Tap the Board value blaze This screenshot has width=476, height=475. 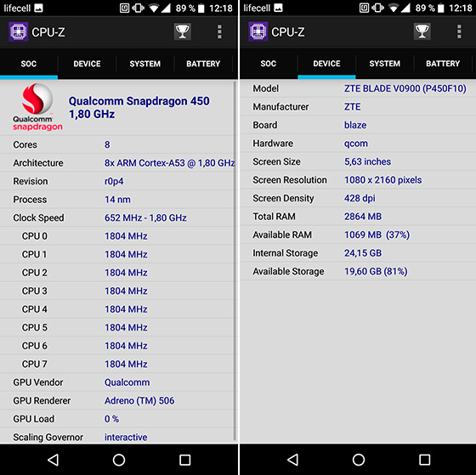(x=355, y=125)
